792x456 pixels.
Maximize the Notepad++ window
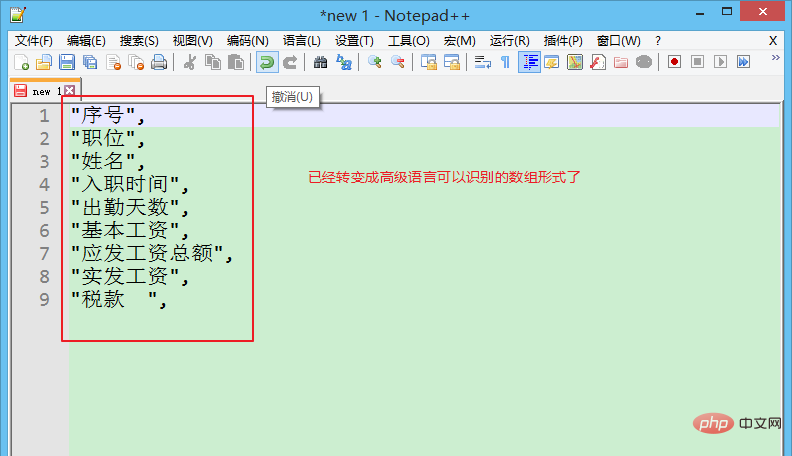pyautogui.click(x=727, y=12)
